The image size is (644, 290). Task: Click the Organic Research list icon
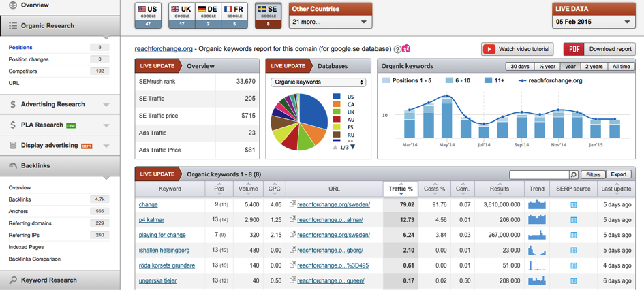[x=13, y=26]
